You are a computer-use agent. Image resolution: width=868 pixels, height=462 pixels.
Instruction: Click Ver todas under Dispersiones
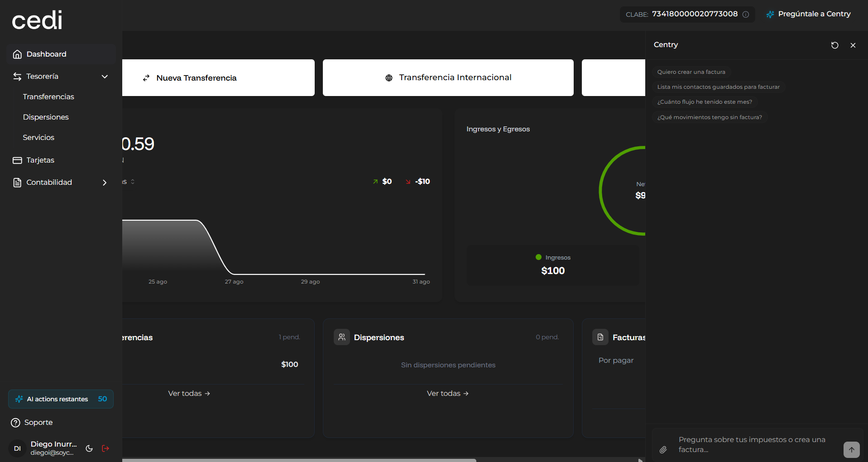(x=448, y=394)
